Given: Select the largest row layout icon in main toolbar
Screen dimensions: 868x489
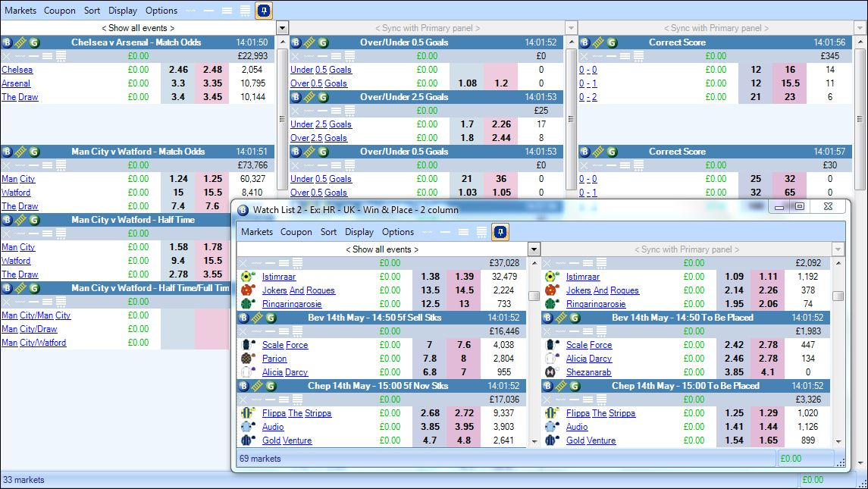Looking at the screenshot, I should tap(246, 11).
